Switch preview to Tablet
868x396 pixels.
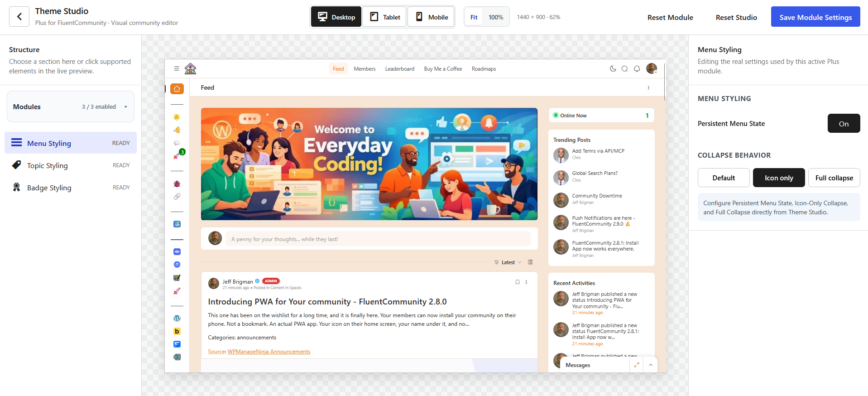tap(385, 17)
